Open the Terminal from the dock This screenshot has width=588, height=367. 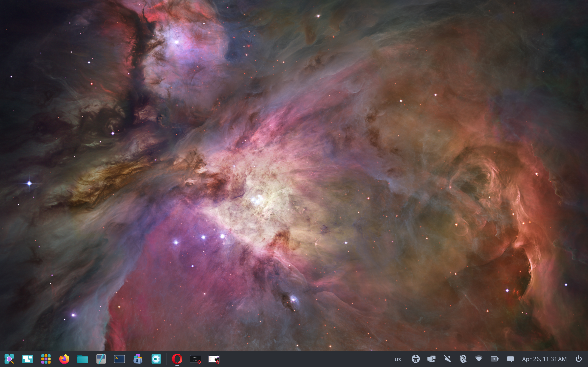pyautogui.click(x=119, y=359)
